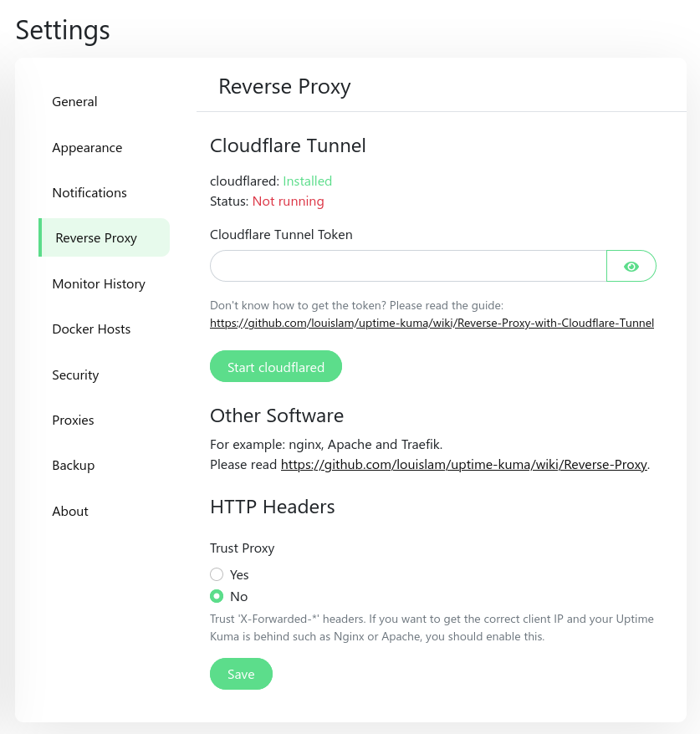Click the Cloudflare Tunnel Token label
This screenshot has width=700, height=734.
[281, 235]
